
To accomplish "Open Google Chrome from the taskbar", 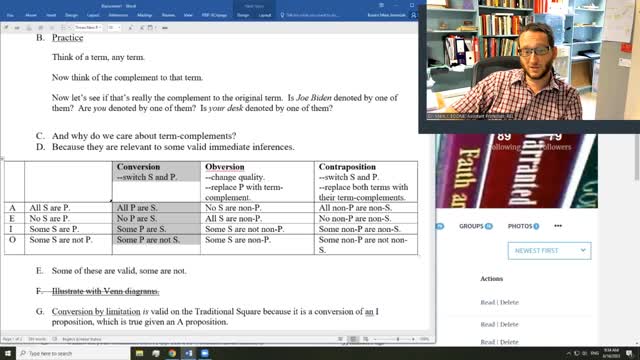I will tap(172, 353).
